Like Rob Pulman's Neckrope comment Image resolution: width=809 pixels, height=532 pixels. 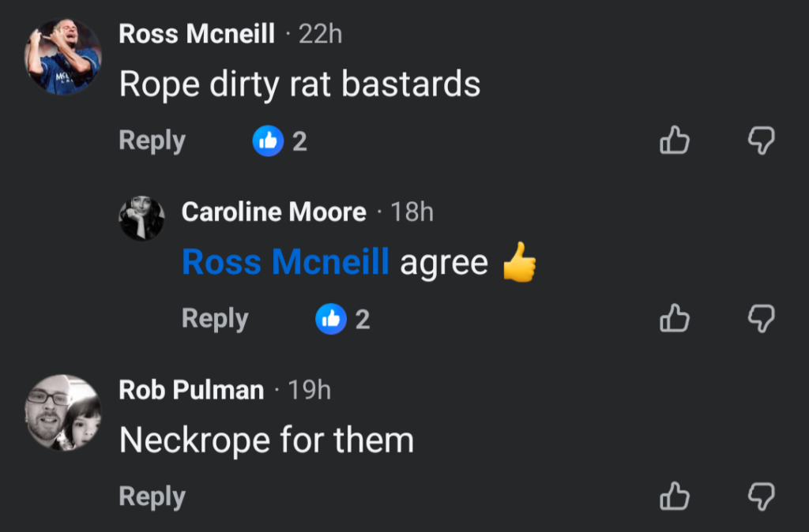coord(674,497)
